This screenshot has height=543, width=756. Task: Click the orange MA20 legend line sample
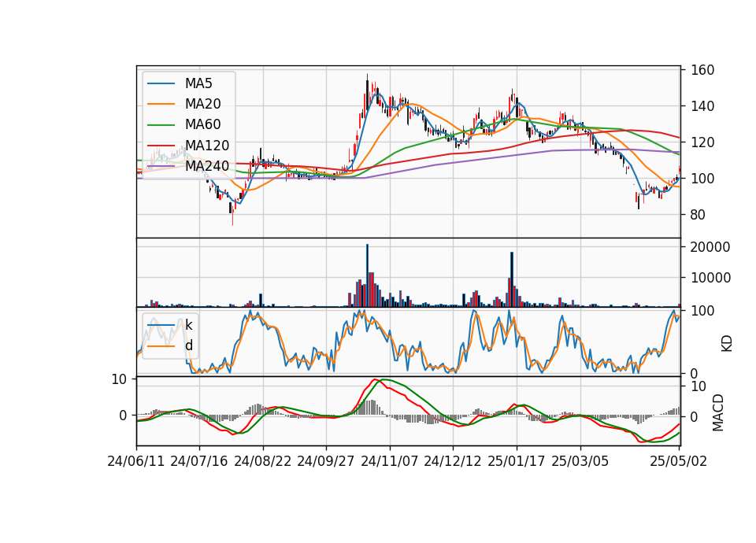[161, 104]
